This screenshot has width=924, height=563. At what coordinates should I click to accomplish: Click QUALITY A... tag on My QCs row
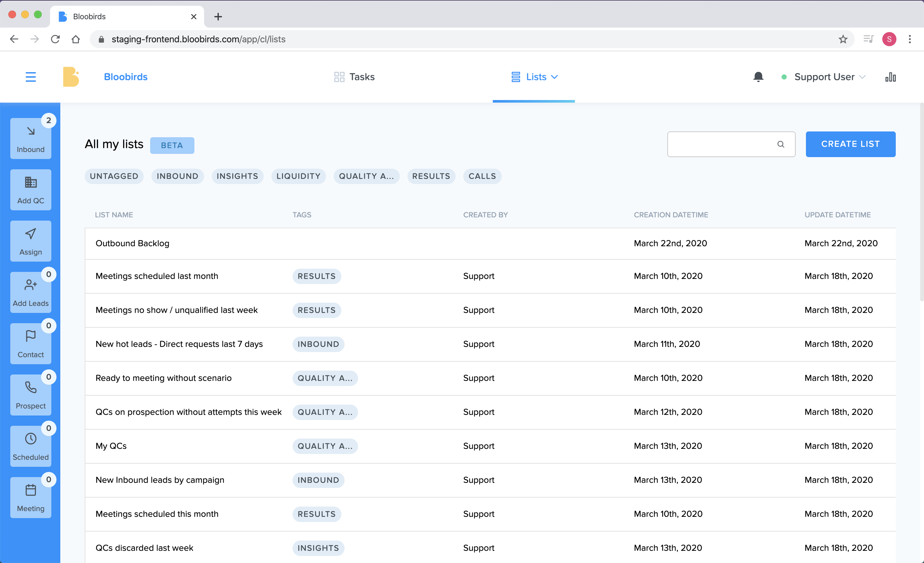tap(325, 446)
